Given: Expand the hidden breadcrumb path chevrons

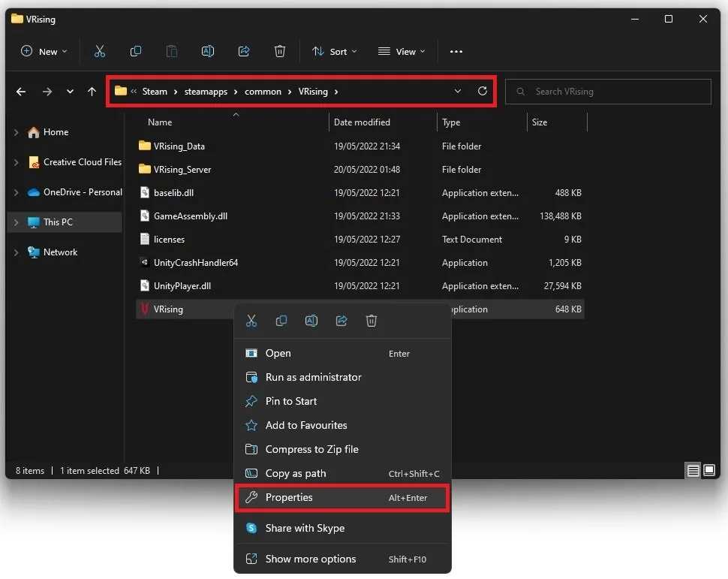Looking at the screenshot, I should [134, 91].
